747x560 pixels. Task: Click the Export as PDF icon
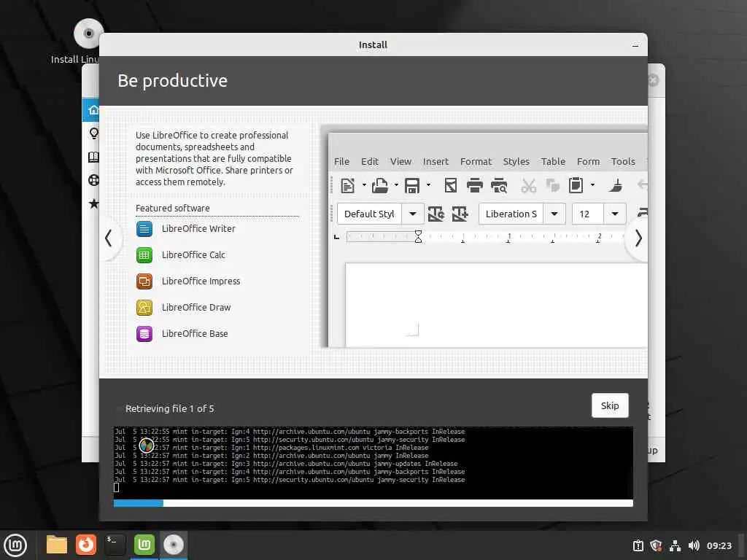pos(451,185)
